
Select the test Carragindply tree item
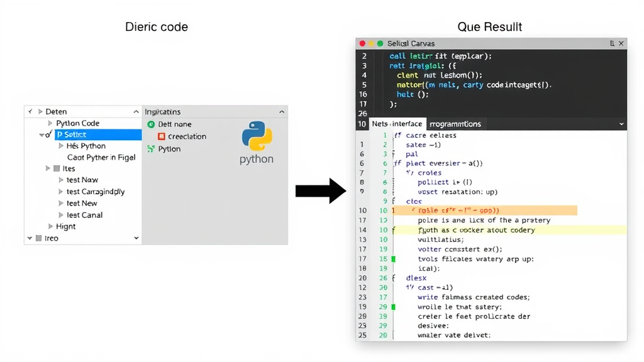[96, 192]
